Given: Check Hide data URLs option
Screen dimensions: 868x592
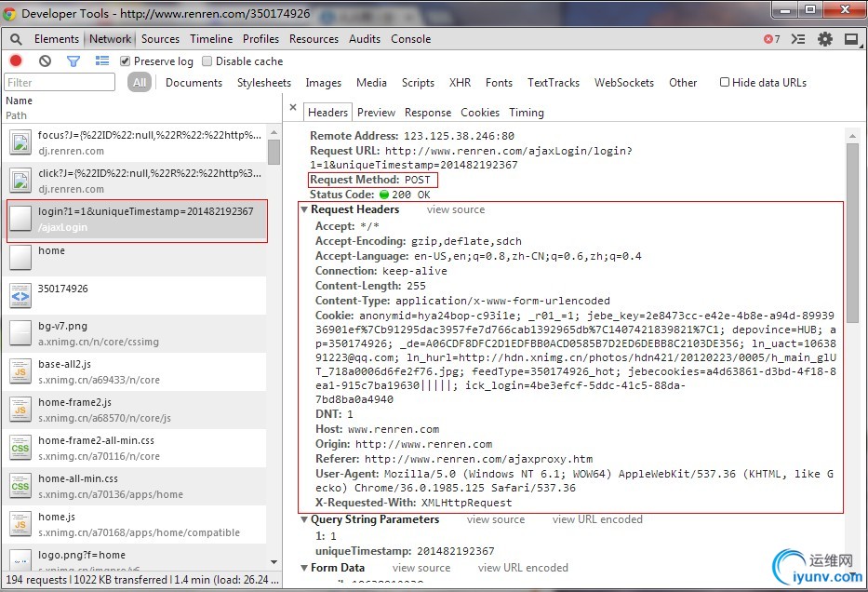Looking at the screenshot, I should [x=724, y=82].
